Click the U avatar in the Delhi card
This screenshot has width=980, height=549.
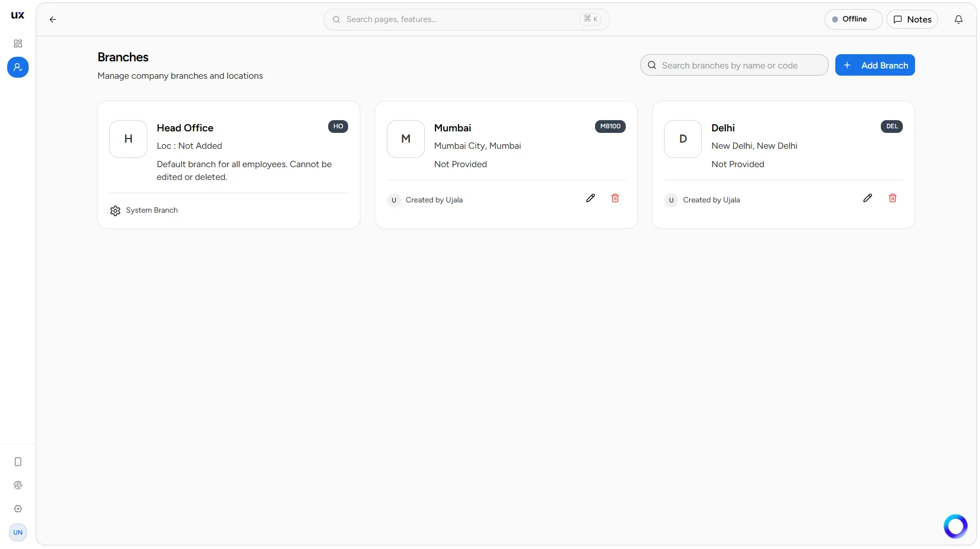[x=671, y=200]
